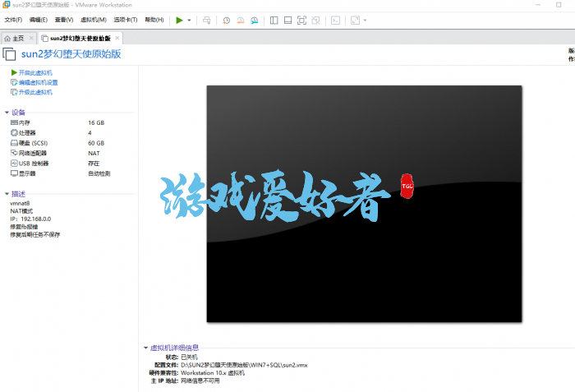This screenshot has width=575, height=392.
Task: Open the 文件(F) menu
Action: point(13,20)
